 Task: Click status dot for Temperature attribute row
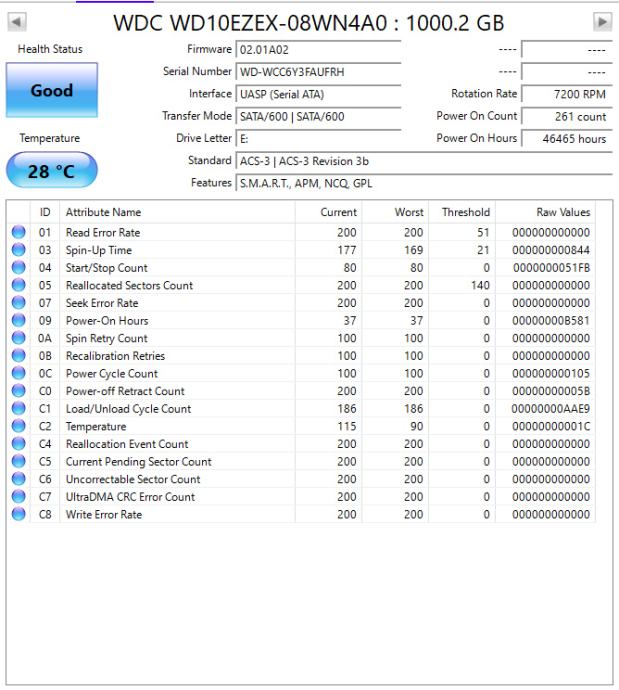point(18,426)
